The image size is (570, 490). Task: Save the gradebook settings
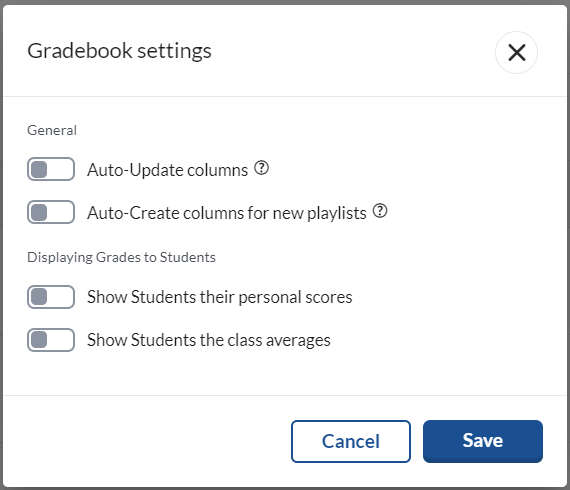coord(483,441)
